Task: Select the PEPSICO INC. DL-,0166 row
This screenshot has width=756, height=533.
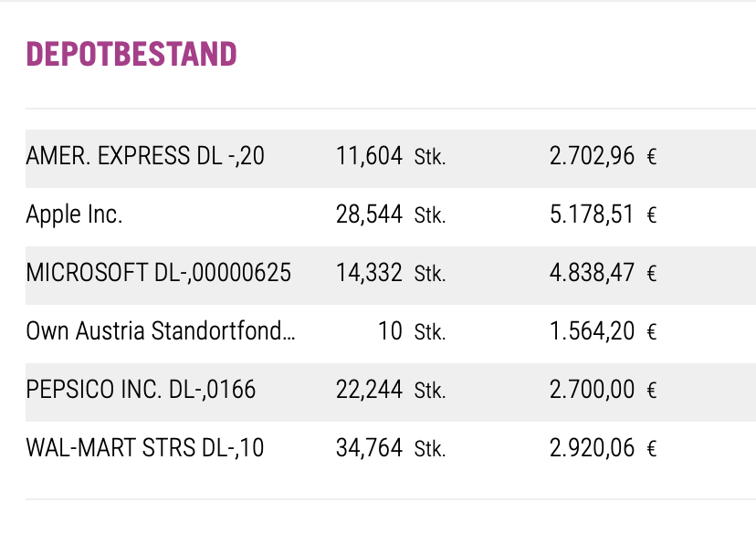Action: point(141,390)
